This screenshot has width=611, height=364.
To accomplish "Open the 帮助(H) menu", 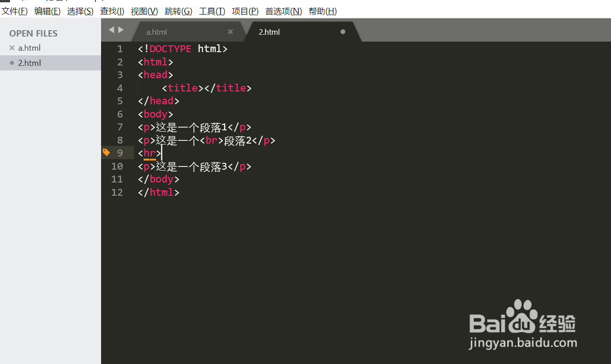I will [323, 11].
